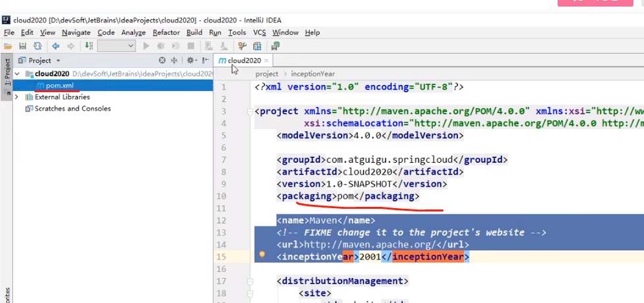Click the IntelliJ IDEA title bar icon
Screen dimensions: 644x303
6,20
